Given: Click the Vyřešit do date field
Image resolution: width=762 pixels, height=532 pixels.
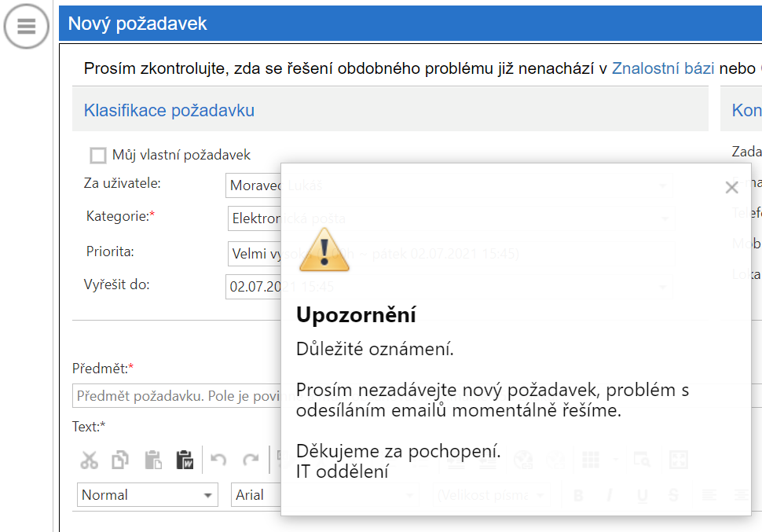Looking at the screenshot, I should pos(253,287).
